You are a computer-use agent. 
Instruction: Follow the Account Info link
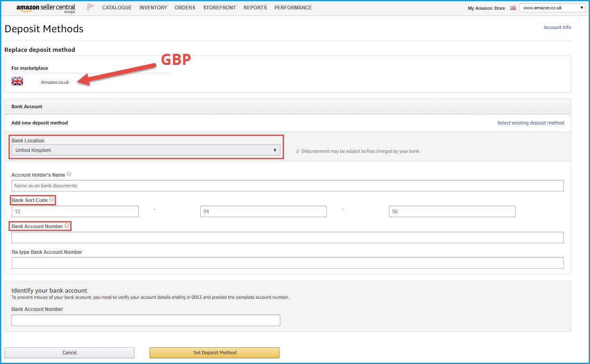tap(557, 27)
